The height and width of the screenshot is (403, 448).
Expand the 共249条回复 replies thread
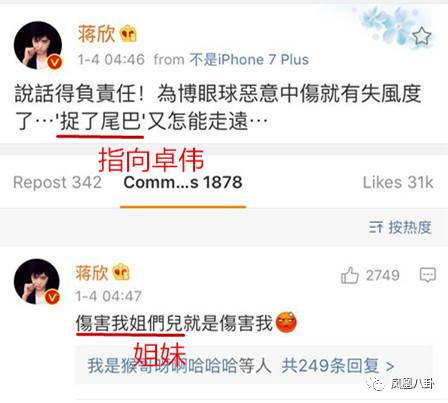(x=337, y=366)
